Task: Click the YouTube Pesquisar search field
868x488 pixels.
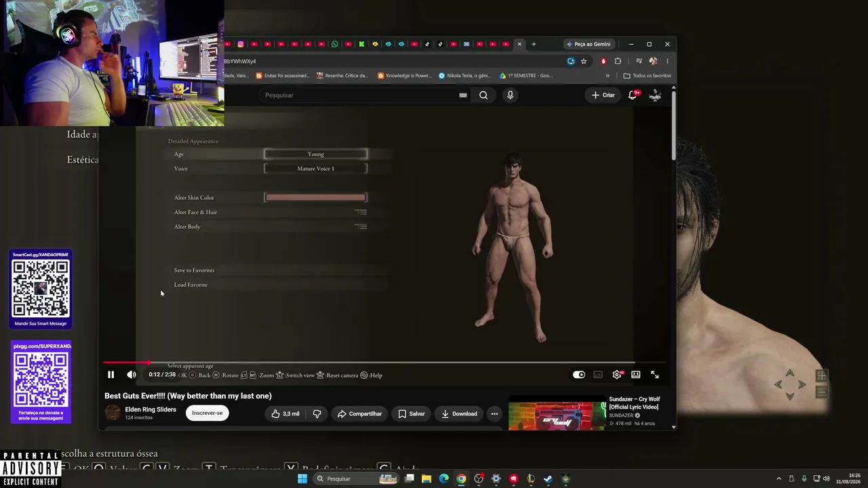Action: 359,95
